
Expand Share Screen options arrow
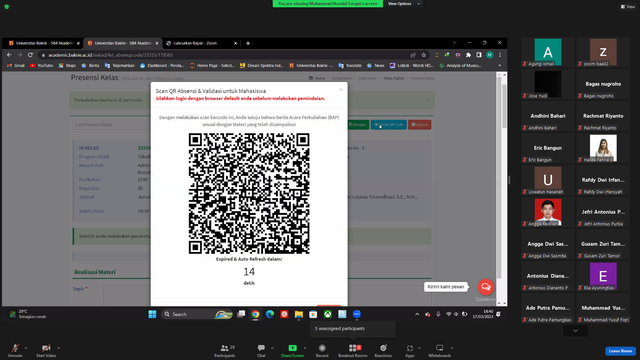tap(305, 348)
